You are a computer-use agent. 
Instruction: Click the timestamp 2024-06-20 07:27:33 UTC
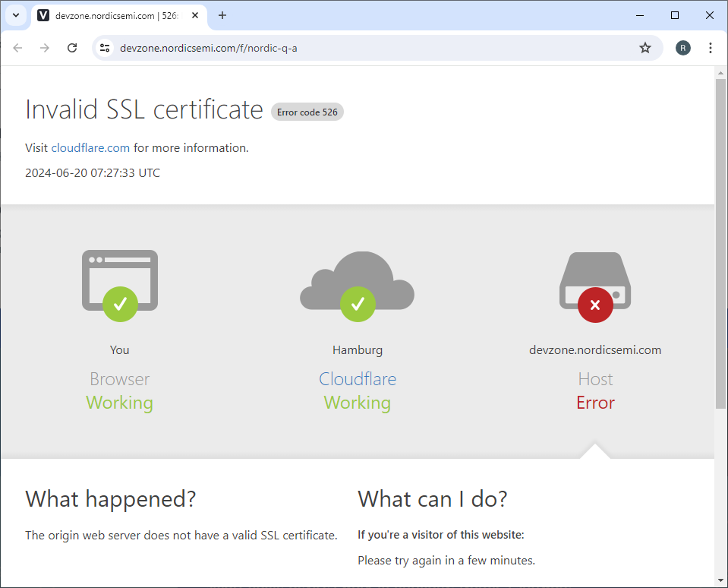click(93, 172)
